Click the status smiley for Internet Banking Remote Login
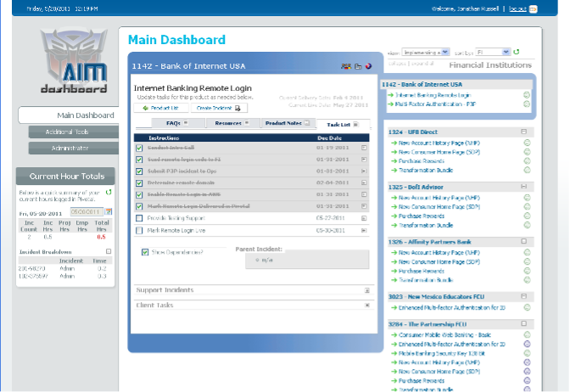Viewport: 570px width, 392px height. [527, 95]
